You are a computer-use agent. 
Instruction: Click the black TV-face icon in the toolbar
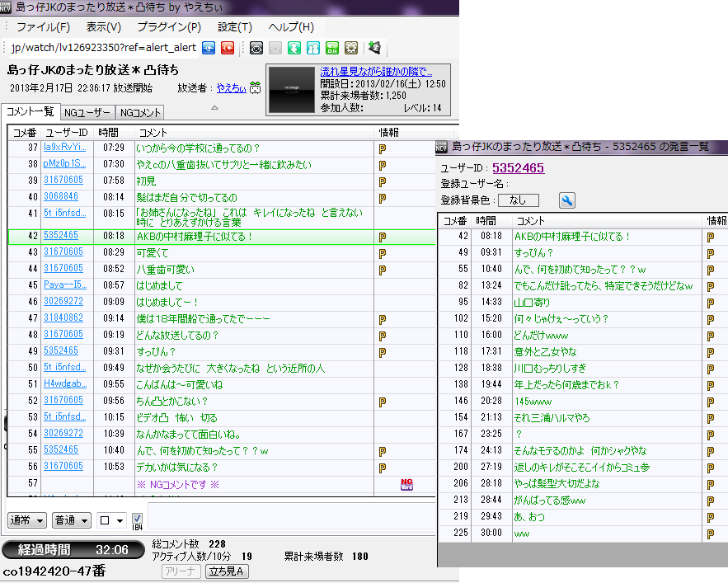256,47
